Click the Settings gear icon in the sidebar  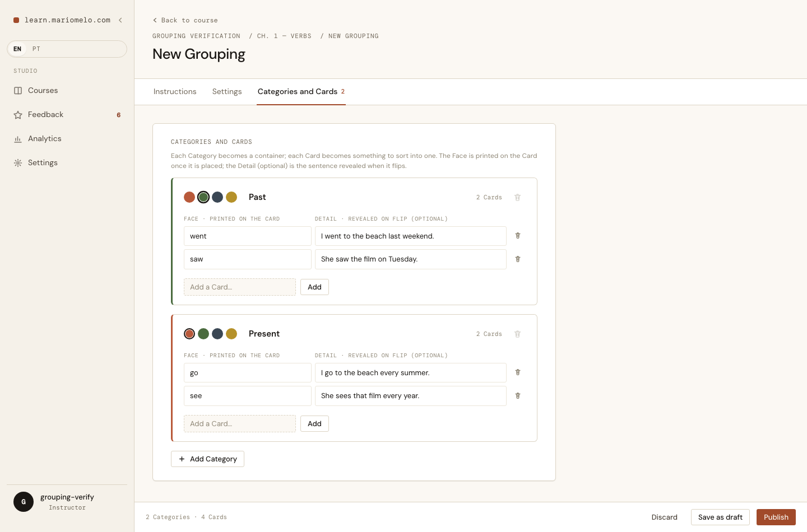[x=18, y=163]
